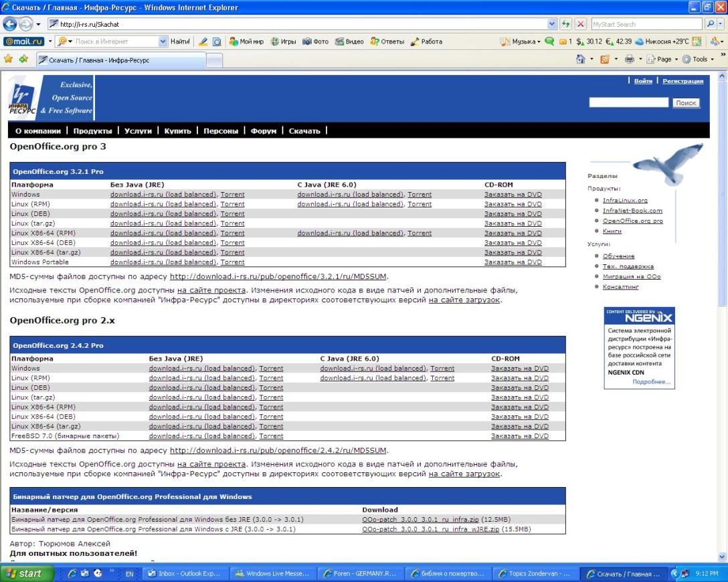Switch to Windows Live Messenger taskbar button

[x=272, y=574]
